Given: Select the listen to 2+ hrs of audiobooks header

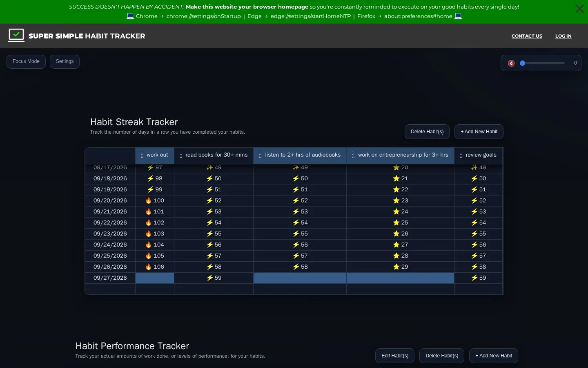Looking at the screenshot, I should (300, 155).
